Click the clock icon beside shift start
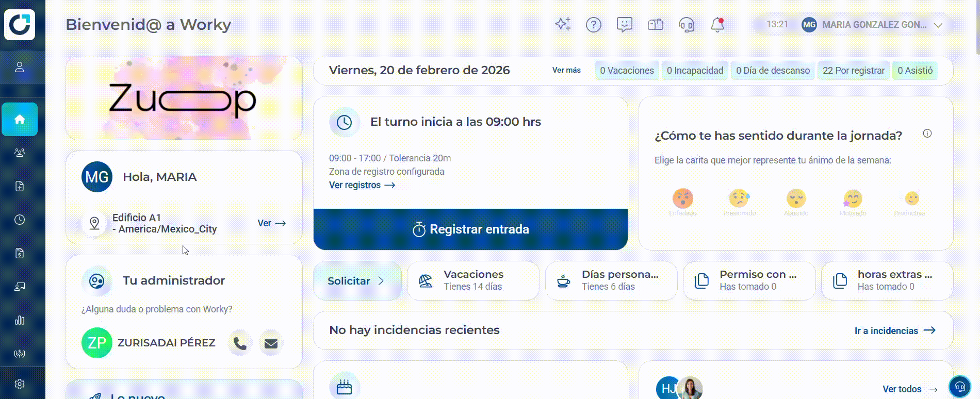The height and width of the screenshot is (399, 980). (x=344, y=122)
